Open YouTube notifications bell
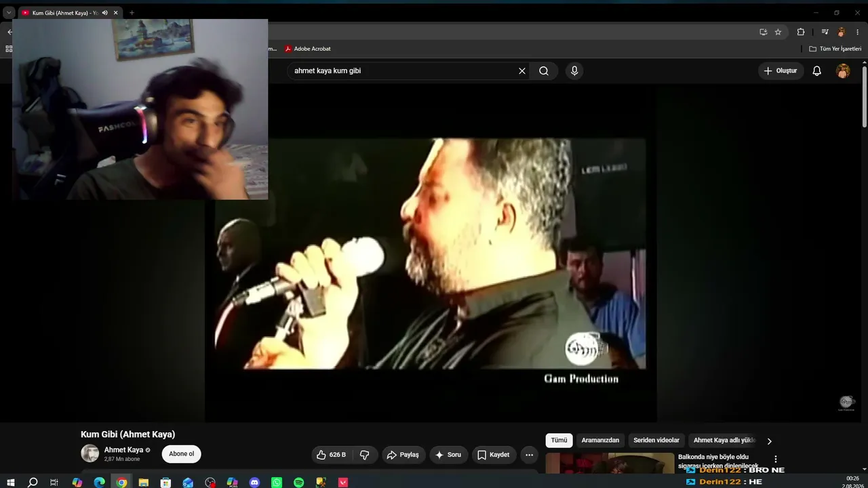868x488 pixels. (x=817, y=70)
